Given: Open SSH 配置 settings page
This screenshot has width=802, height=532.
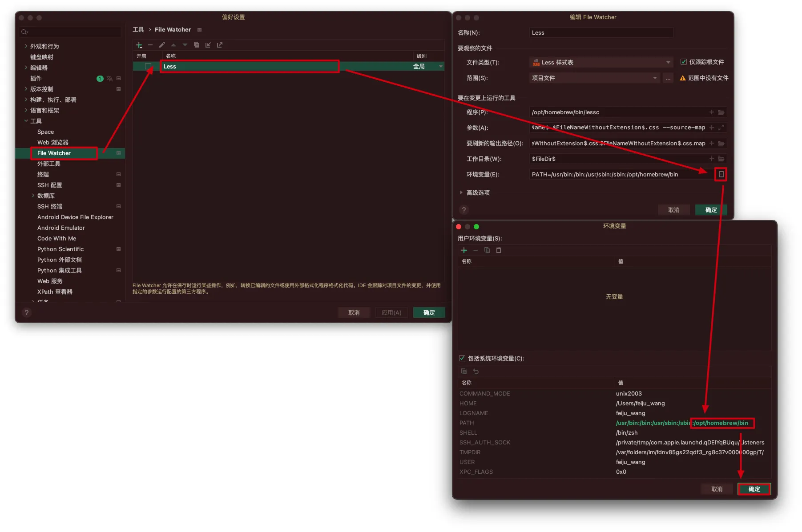Looking at the screenshot, I should [50, 185].
